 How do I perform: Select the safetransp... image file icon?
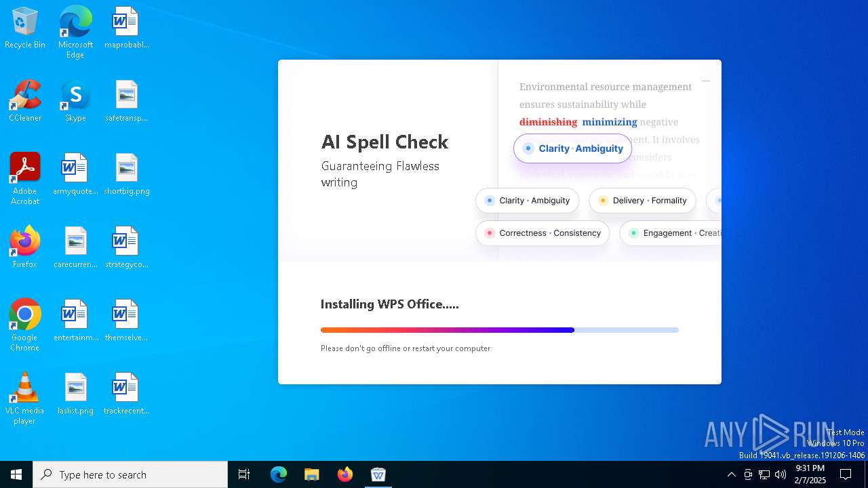pos(126,102)
